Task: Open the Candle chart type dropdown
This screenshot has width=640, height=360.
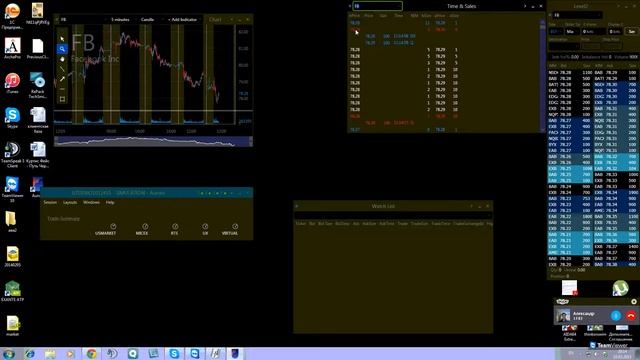Action: (148, 20)
